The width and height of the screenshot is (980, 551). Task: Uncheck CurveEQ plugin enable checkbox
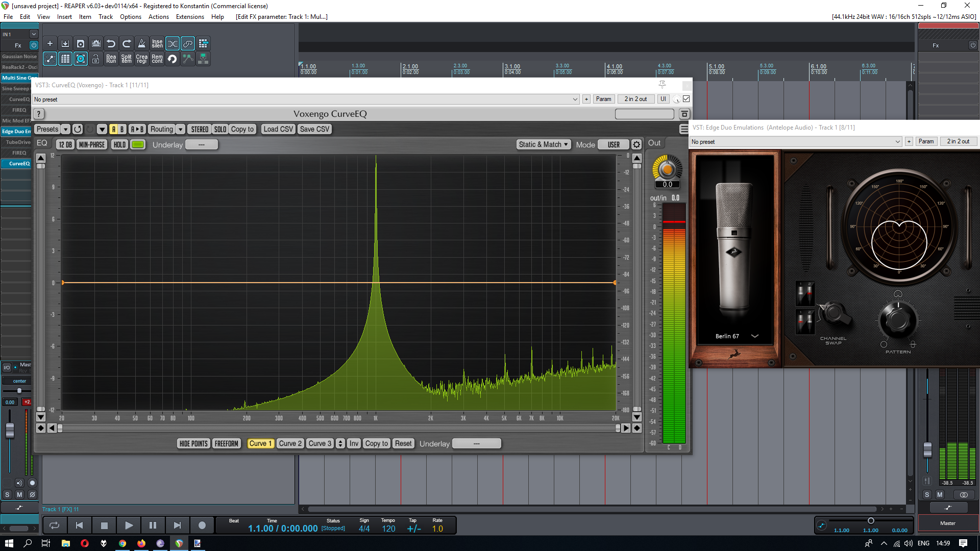point(687,99)
